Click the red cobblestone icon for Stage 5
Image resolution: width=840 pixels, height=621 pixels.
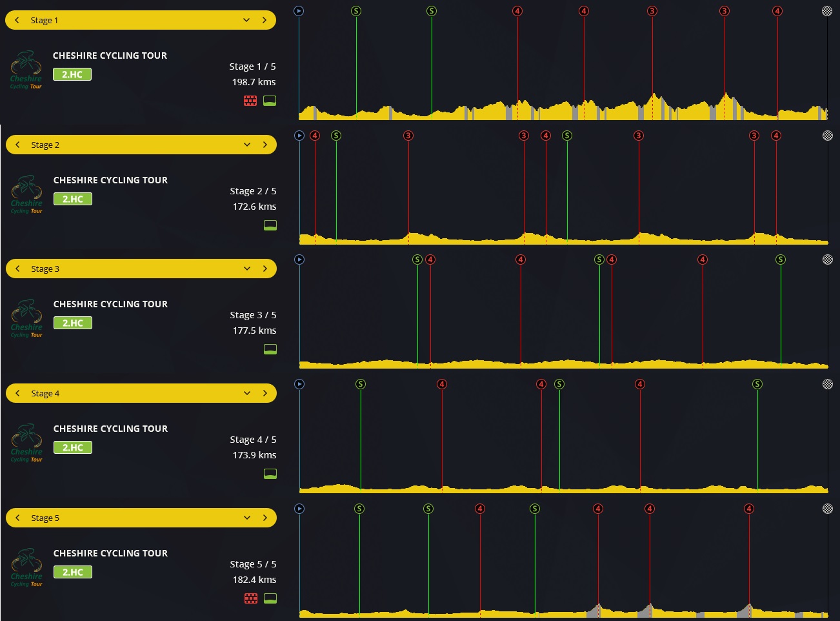pyautogui.click(x=251, y=598)
